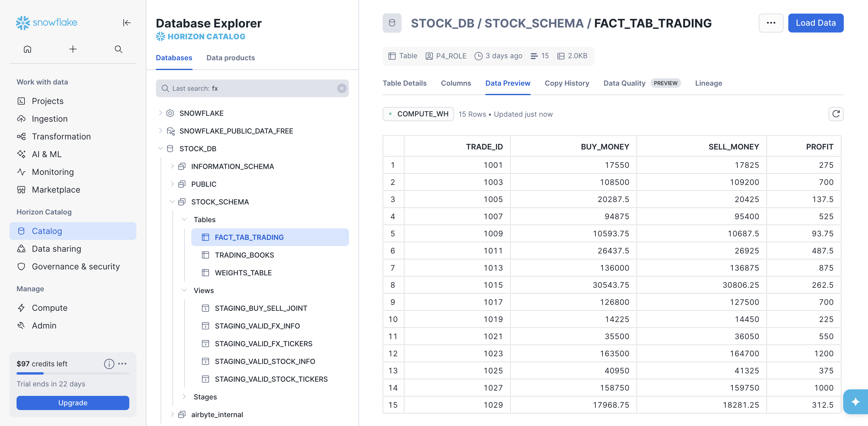Select the TRADING_BOOKS table
868x426 pixels.
[x=270, y=255]
